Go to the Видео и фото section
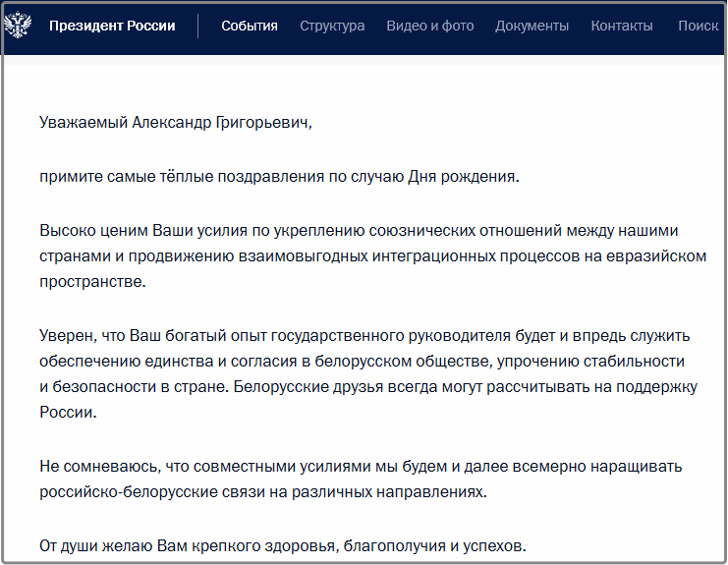This screenshot has width=728, height=565. coord(430,26)
